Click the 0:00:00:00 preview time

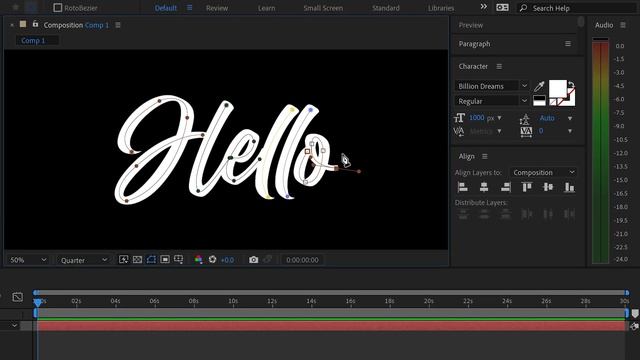302,260
